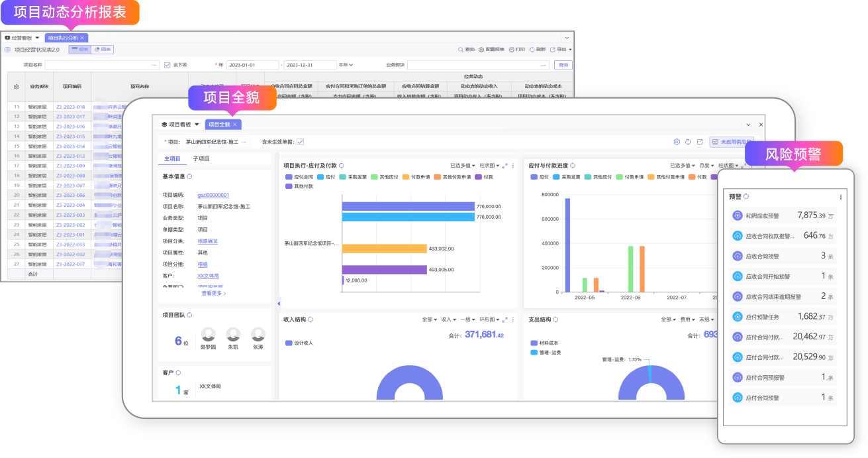
Task: Click the 刷新 refresh icon in report toolbar
Action: tap(532, 50)
